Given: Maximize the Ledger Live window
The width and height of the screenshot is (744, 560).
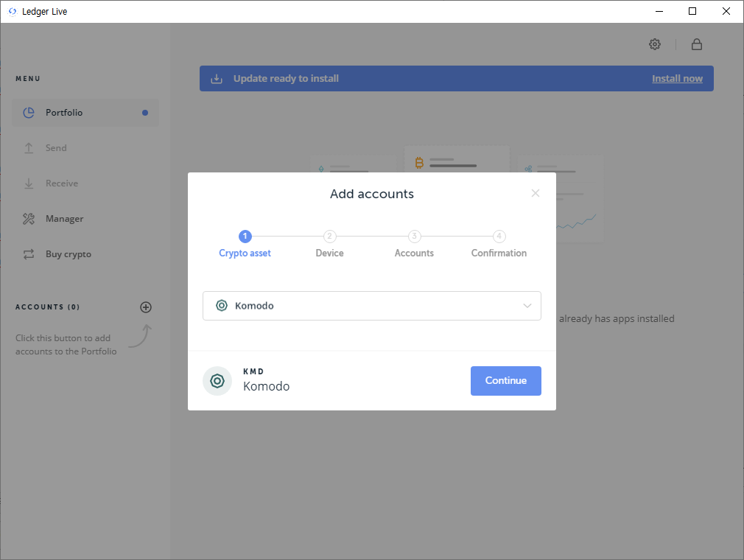Looking at the screenshot, I should click(x=692, y=11).
